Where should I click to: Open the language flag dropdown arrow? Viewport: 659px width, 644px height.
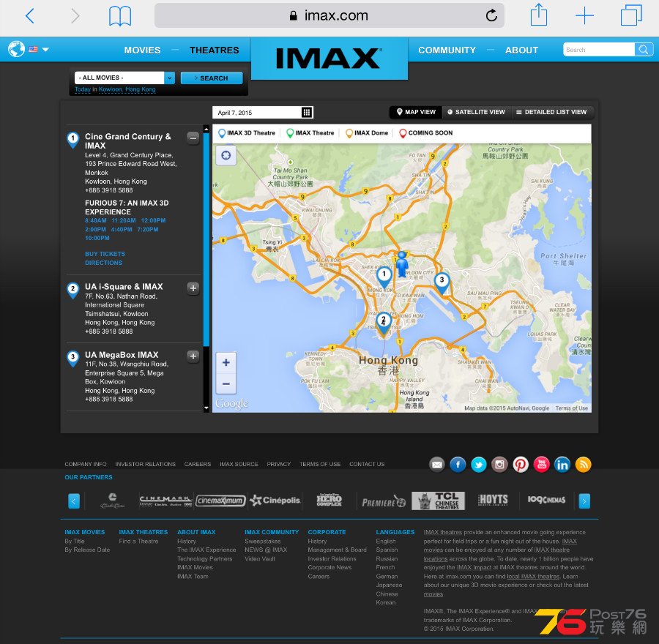[45, 50]
